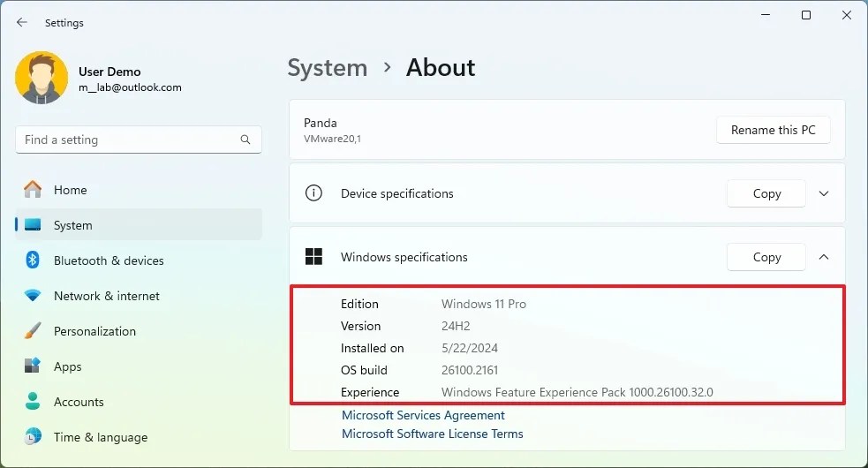Open Microsoft Services Agreement link
The width and height of the screenshot is (868, 468).
coord(423,415)
